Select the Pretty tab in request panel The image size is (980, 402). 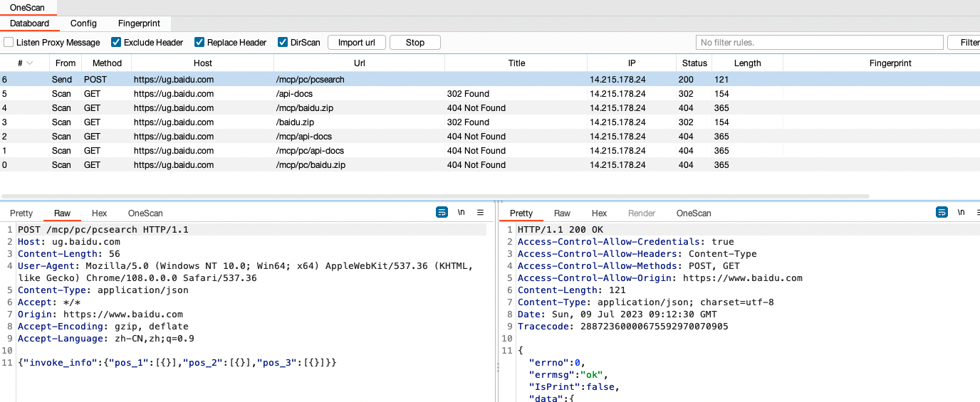click(x=21, y=213)
